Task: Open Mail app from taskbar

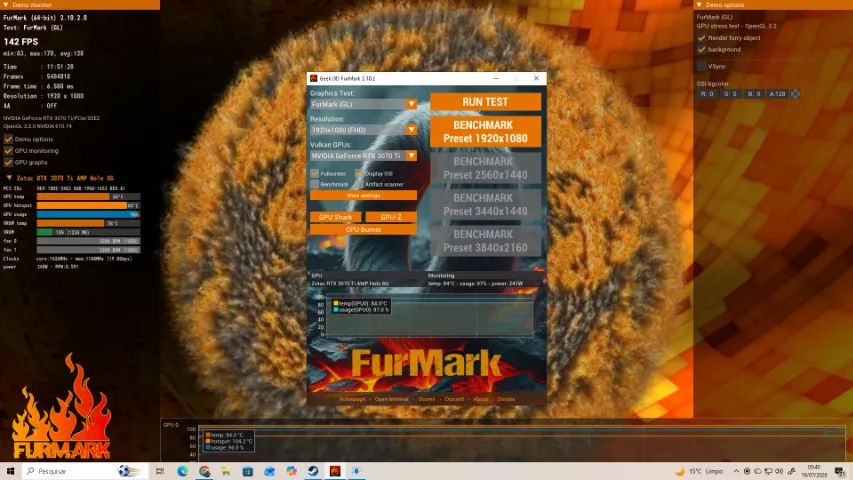Action: (269, 471)
